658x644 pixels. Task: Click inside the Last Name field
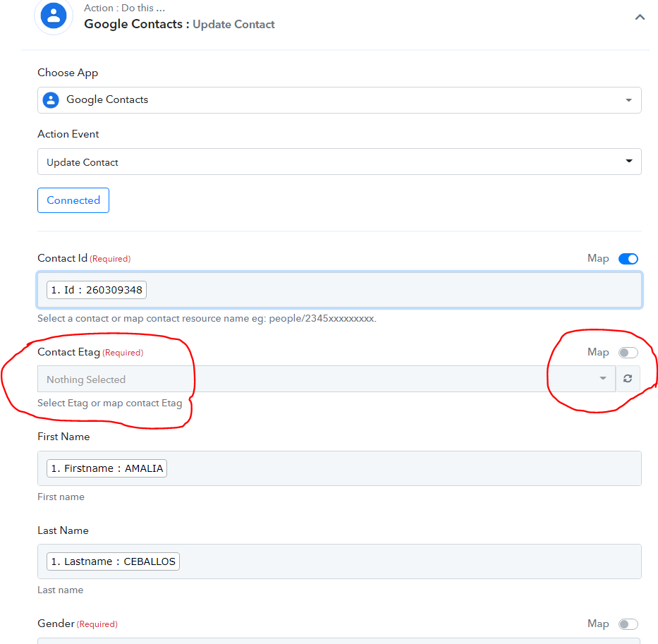tap(339, 561)
